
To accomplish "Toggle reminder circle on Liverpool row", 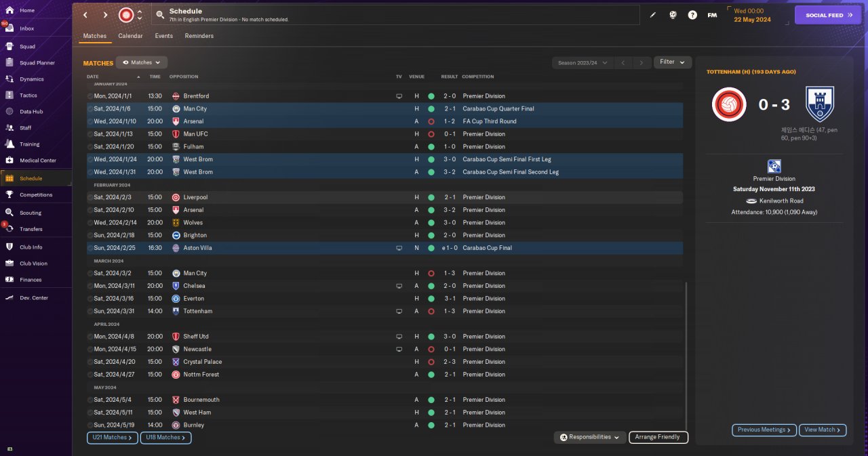I will pyautogui.click(x=90, y=198).
